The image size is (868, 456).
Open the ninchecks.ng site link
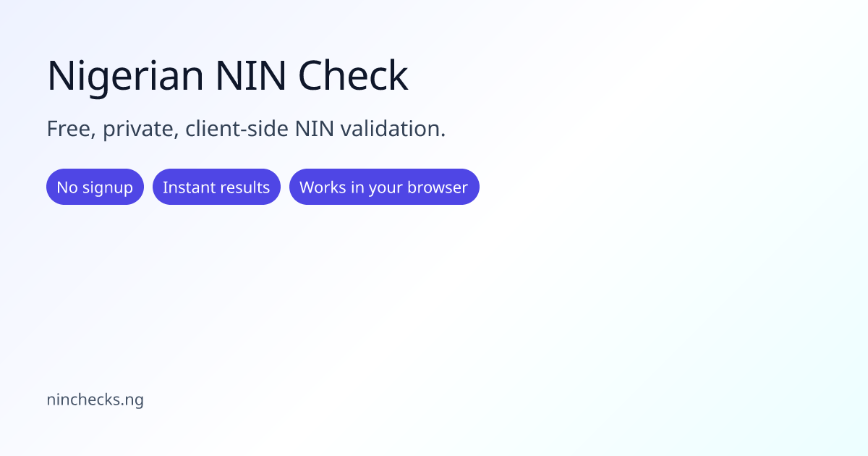[x=95, y=400]
